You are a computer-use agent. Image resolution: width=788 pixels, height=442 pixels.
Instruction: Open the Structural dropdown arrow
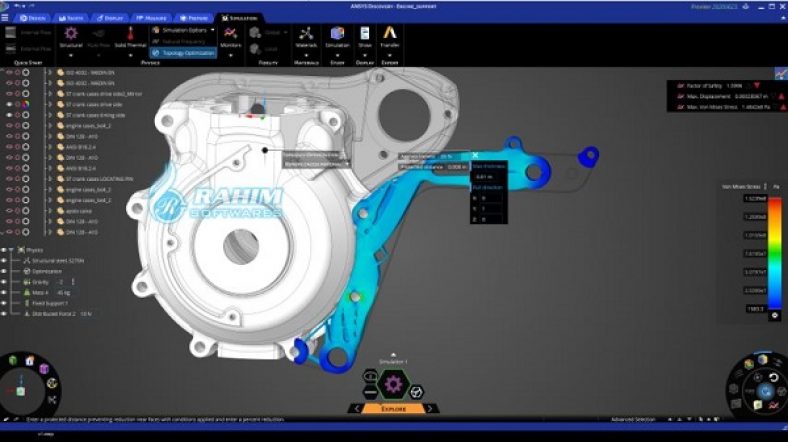(71, 55)
